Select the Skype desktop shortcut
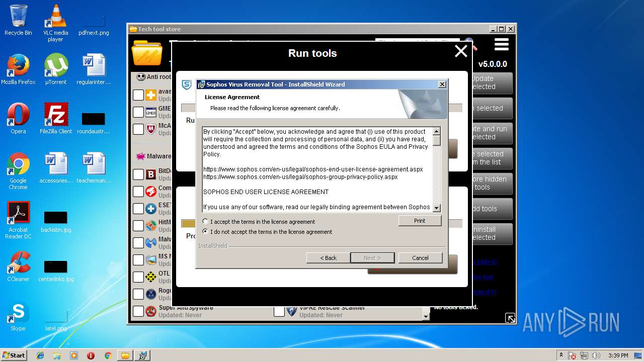The image size is (644, 362). pos(18,316)
